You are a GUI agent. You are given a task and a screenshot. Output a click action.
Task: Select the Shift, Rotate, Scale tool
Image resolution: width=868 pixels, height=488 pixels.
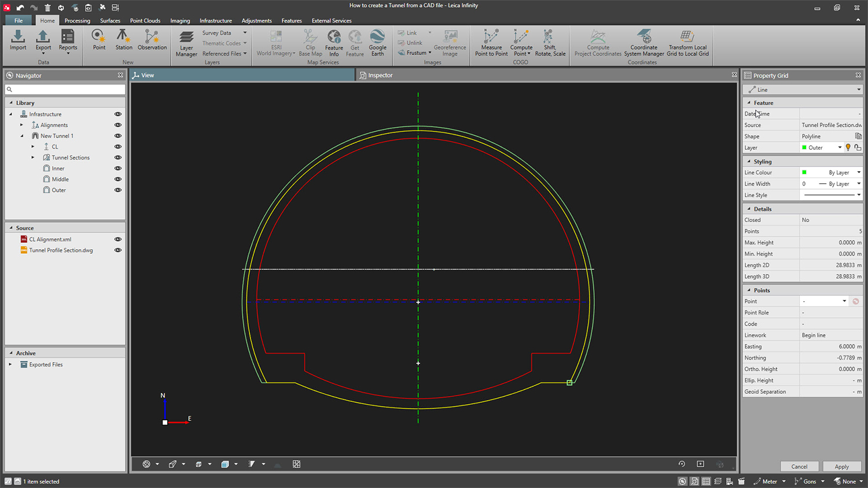point(550,43)
